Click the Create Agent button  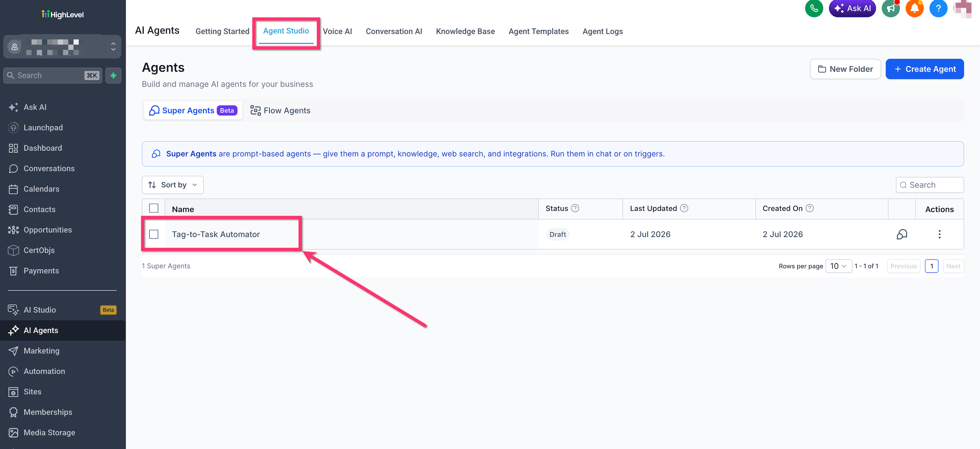(925, 69)
